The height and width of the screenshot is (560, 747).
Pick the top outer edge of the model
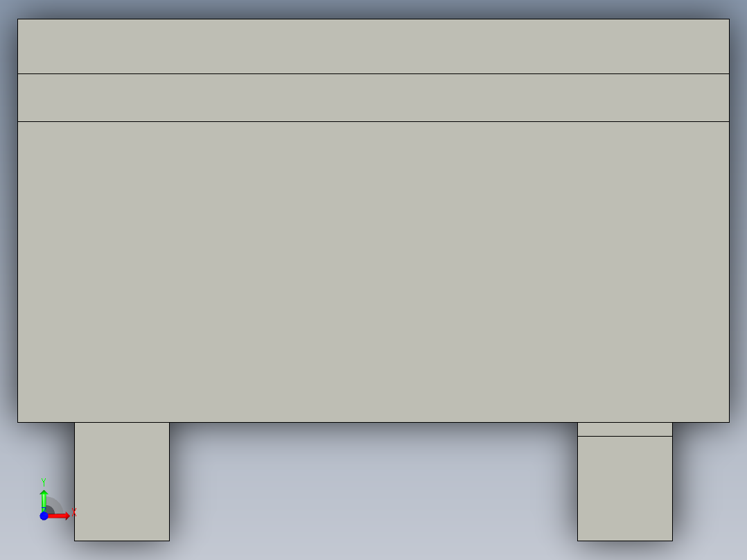[373, 19]
